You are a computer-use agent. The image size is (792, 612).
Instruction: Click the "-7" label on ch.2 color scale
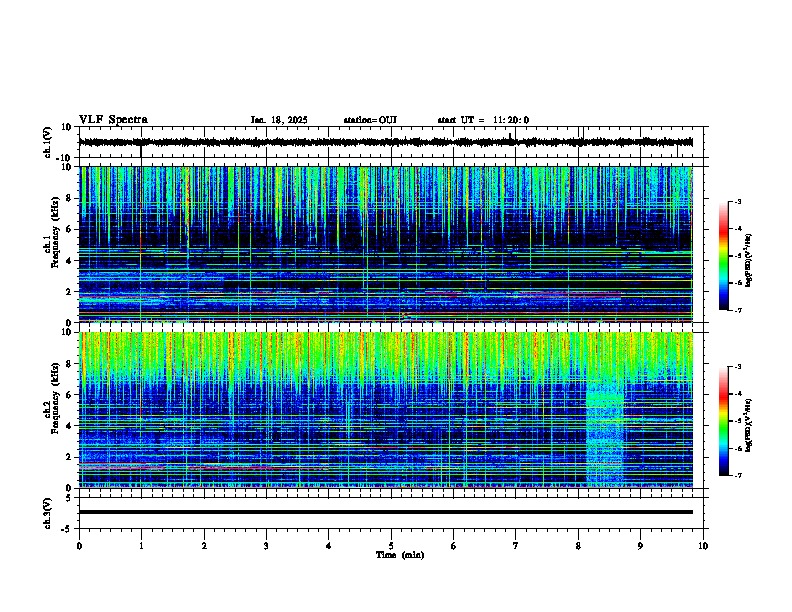coord(737,475)
